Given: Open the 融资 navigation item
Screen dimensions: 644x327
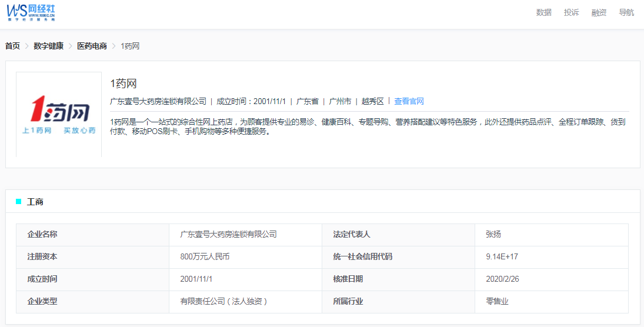Looking at the screenshot, I should tap(599, 13).
